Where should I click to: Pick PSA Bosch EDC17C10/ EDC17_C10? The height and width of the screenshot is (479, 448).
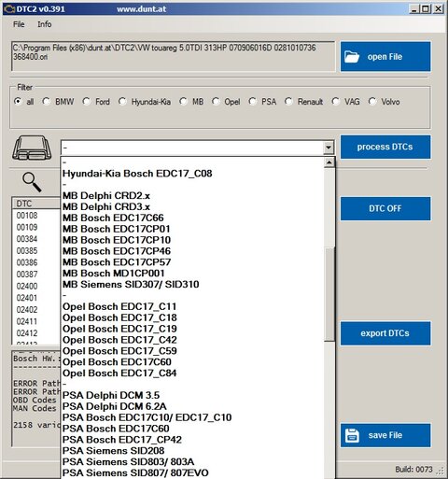pyautogui.click(x=193, y=417)
